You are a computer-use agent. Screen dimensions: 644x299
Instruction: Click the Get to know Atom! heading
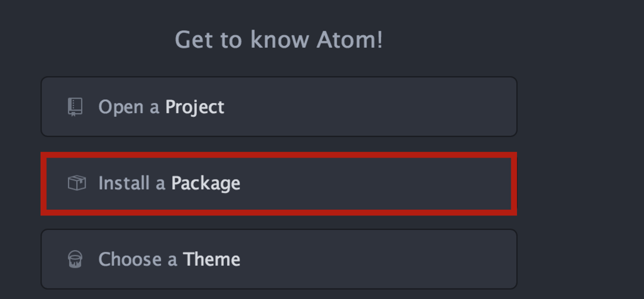click(279, 40)
